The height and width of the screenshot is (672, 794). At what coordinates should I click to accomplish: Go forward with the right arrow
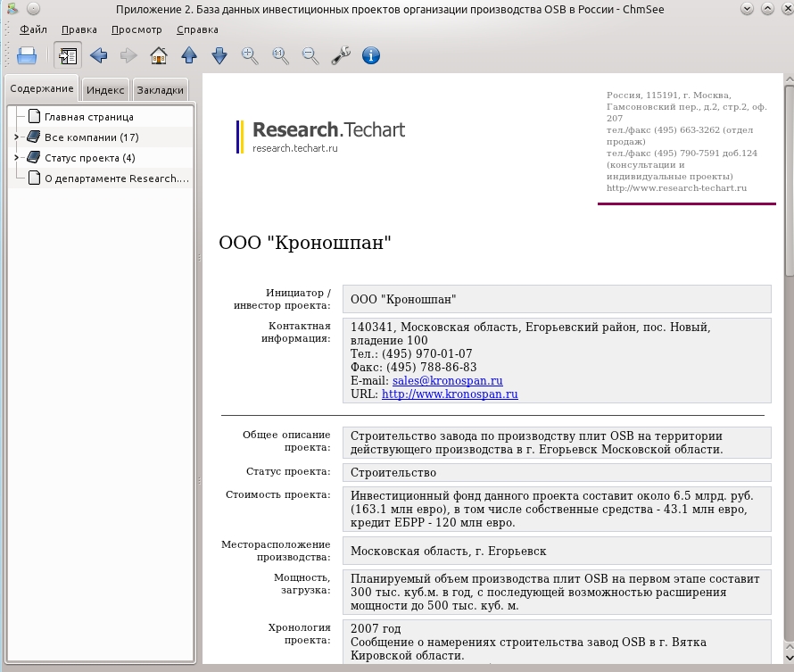tap(128, 55)
